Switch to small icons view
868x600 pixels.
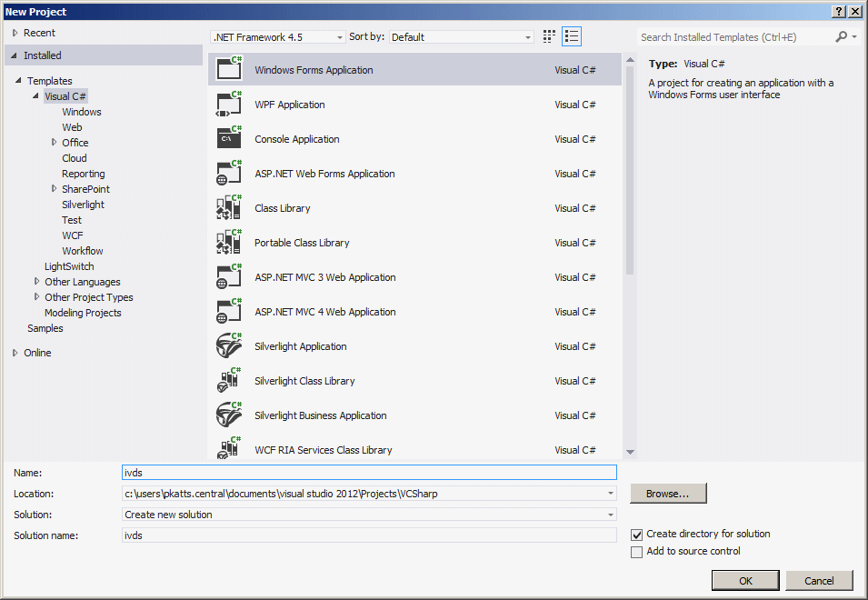pos(549,36)
